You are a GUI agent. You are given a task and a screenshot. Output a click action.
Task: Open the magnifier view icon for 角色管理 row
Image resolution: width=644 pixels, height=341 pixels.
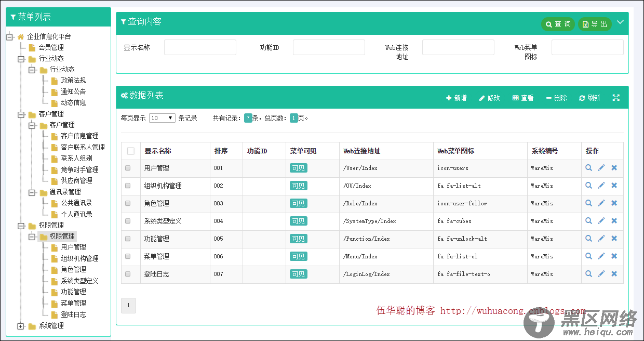(x=588, y=203)
